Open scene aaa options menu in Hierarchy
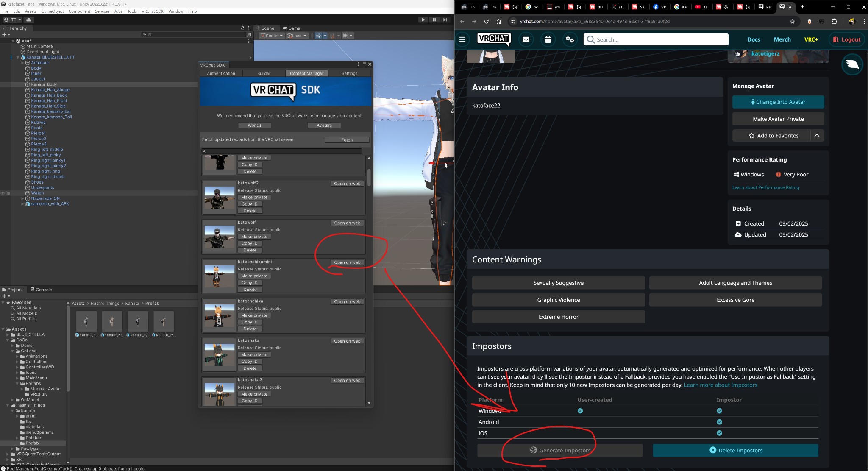 click(249, 41)
